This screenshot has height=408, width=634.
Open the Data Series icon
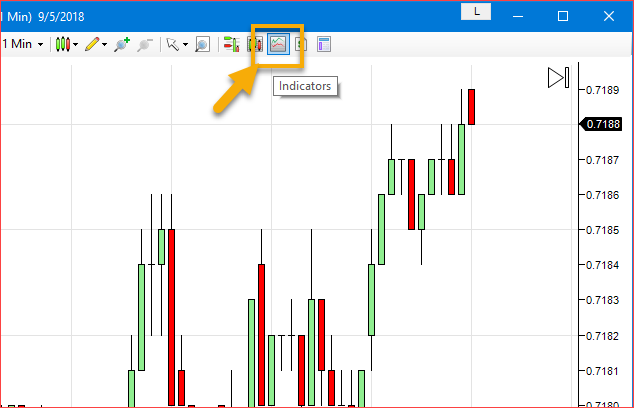click(x=255, y=44)
